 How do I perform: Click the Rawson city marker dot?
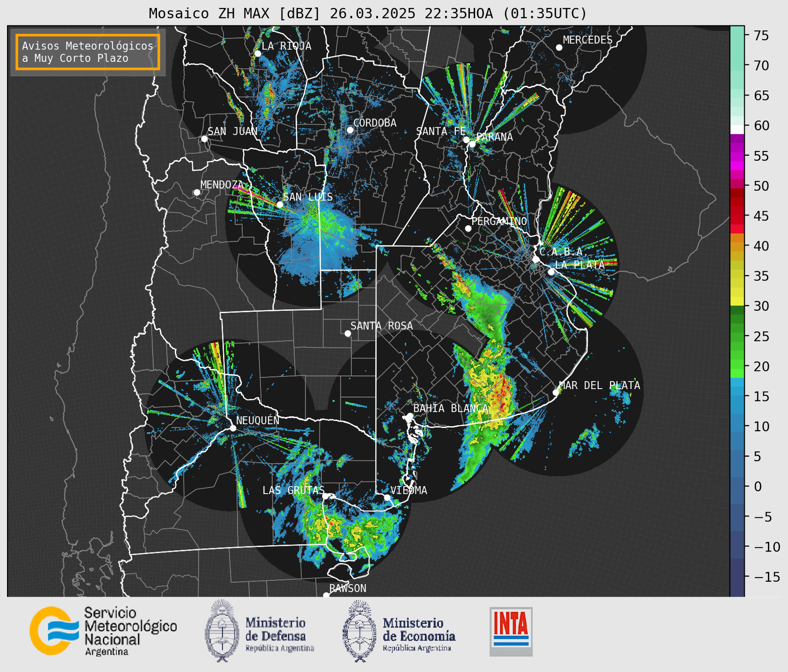pyautogui.click(x=326, y=595)
